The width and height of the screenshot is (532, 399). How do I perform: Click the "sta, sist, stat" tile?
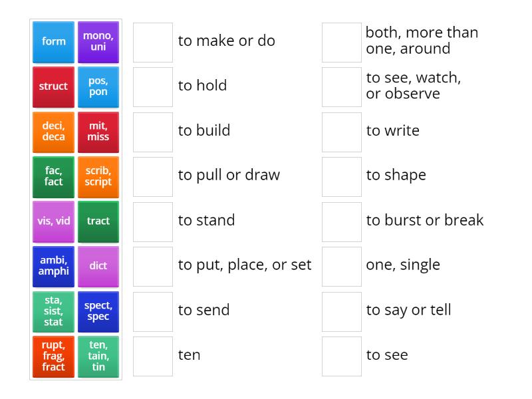53,311
